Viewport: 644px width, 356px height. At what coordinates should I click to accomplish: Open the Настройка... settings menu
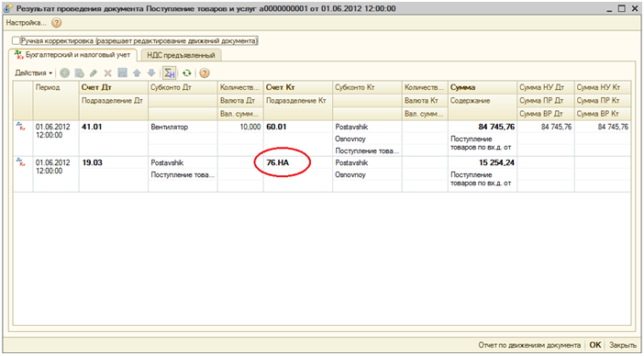(26, 23)
